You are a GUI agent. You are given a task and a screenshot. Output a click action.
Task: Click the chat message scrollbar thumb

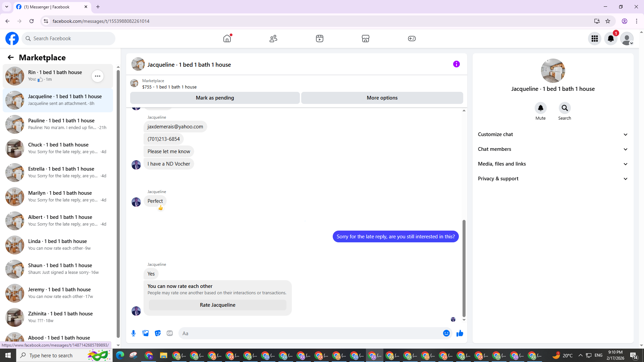tap(464, 268)
